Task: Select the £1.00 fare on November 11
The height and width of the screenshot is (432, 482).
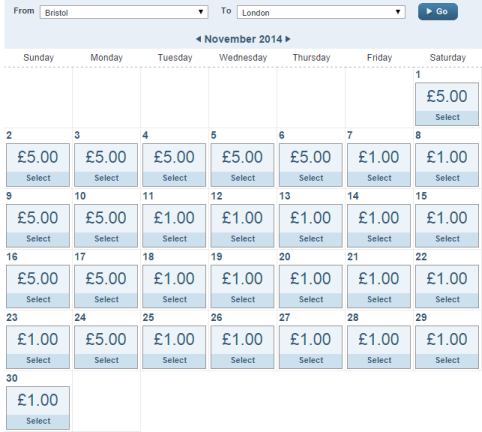Action: tap(174, 226)
